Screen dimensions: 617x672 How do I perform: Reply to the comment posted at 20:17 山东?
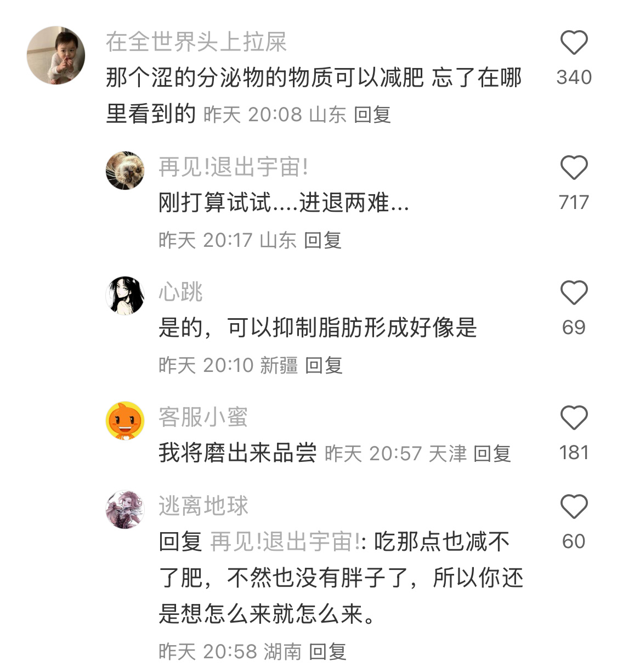(x=323, y=240)
